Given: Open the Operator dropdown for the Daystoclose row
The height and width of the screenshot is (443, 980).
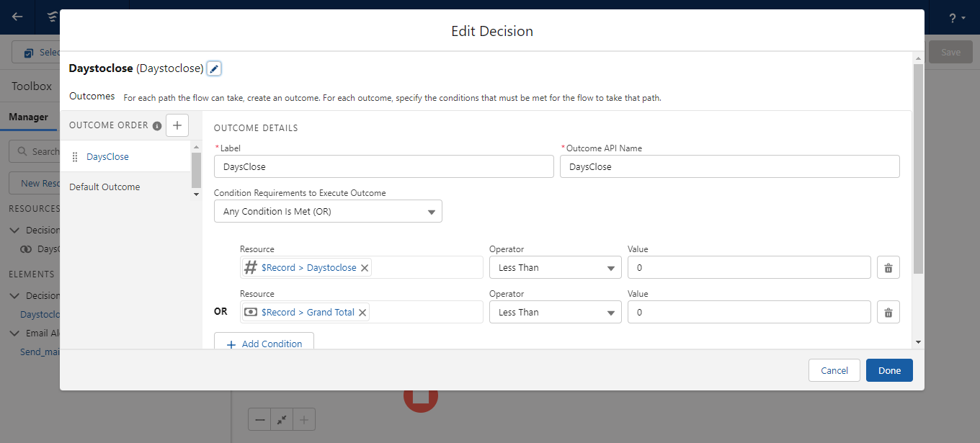Looking at the screenshot, I should coord(555,267).
